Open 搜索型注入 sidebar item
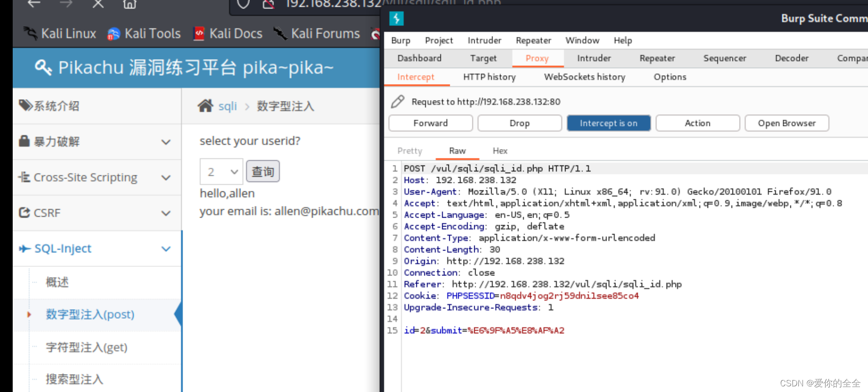This screenshot has height=392, width=868. (x=74, y=379)
